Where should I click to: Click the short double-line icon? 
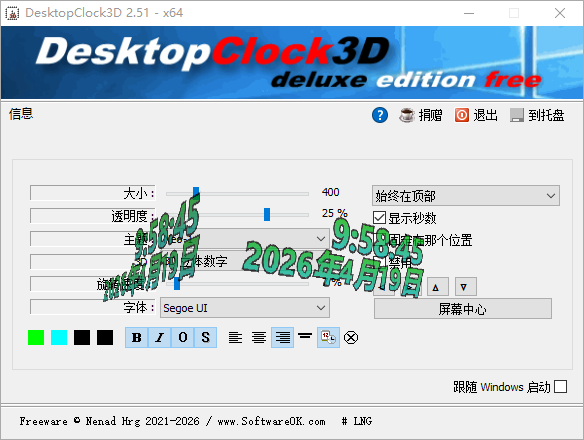pos(305,336)
